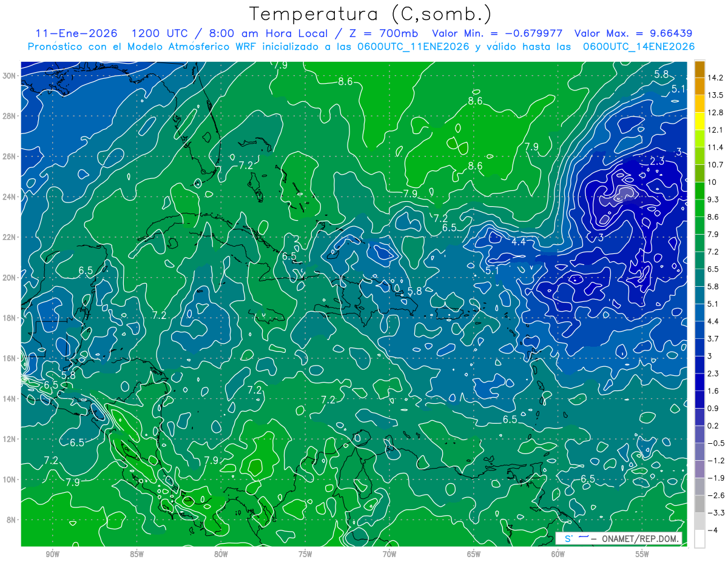
Task: Click the white colorbar swatch below -4
Action: click(x=699, y=539)
